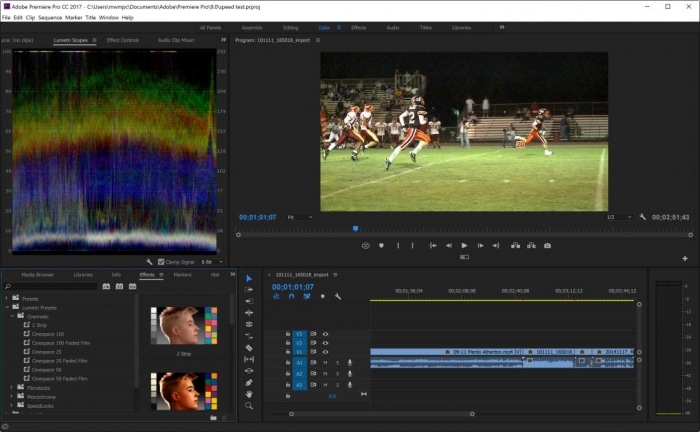Open the Fit zoom level dropdown
The height and width of the screenshot is (432, 700).
(x=299, y=217)
